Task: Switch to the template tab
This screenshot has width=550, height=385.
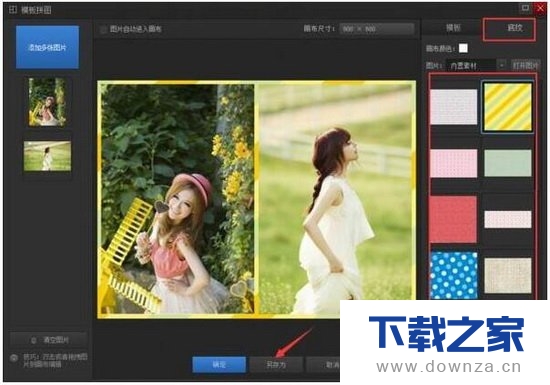Action: [x=453, y=28]
